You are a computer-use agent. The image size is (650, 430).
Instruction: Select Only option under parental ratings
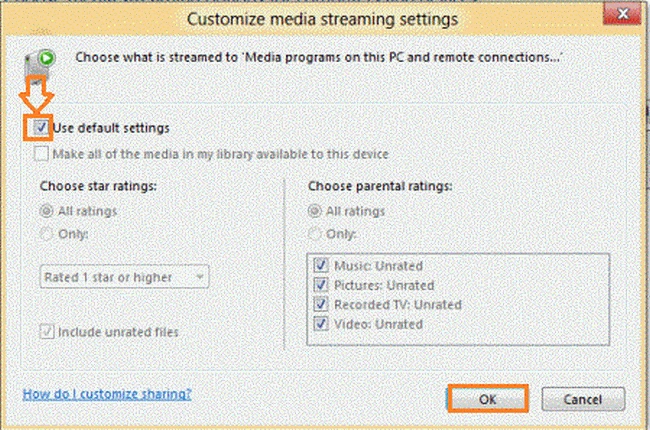(314, 234)
